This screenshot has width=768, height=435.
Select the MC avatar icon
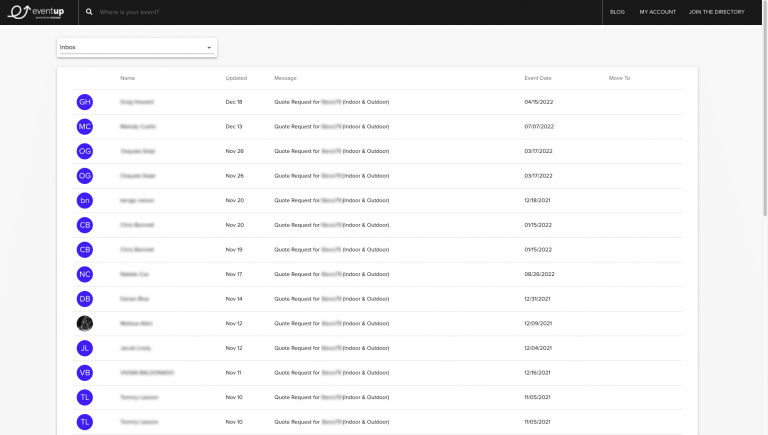(85, 126)
